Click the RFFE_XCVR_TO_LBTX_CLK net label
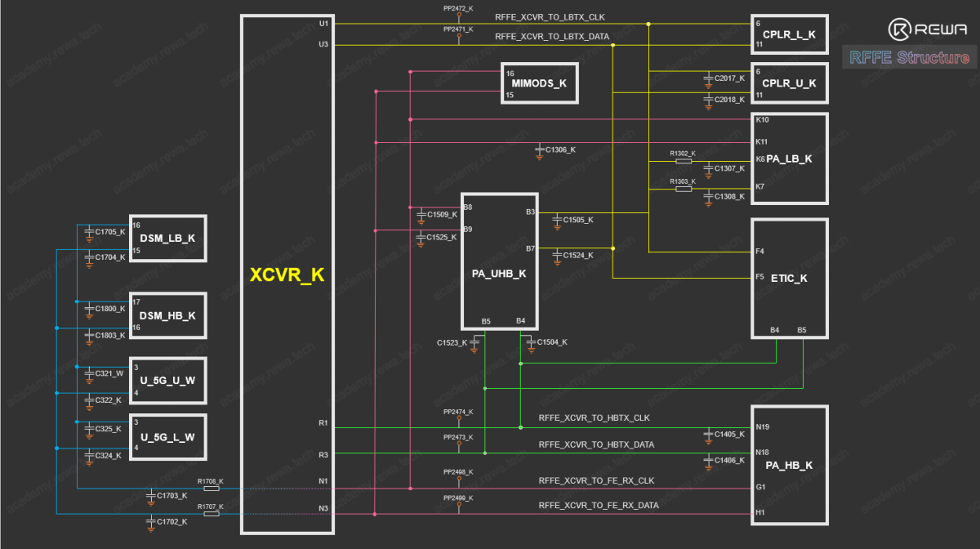 pos(550,16)
